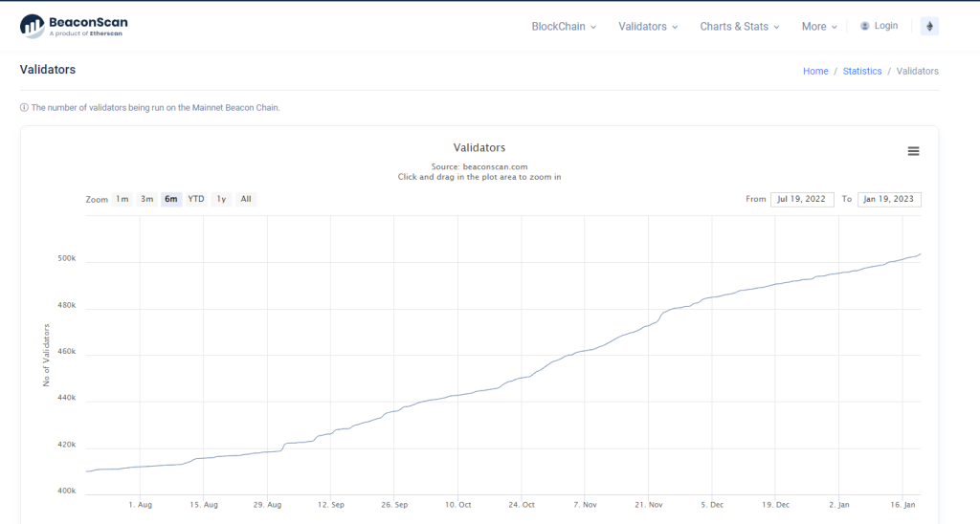Screen dimensions: 980x524
Task: Open the Statistics breadcrumb link
Action: [x=862, y=71]
